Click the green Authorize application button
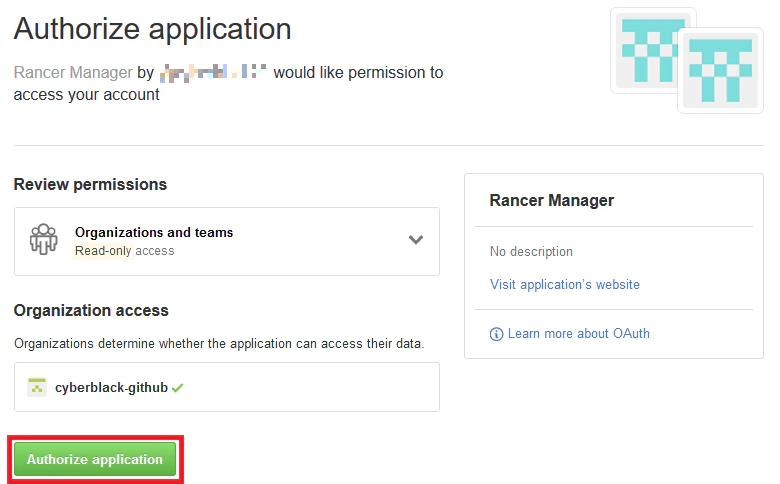 (x=95, y=459)
